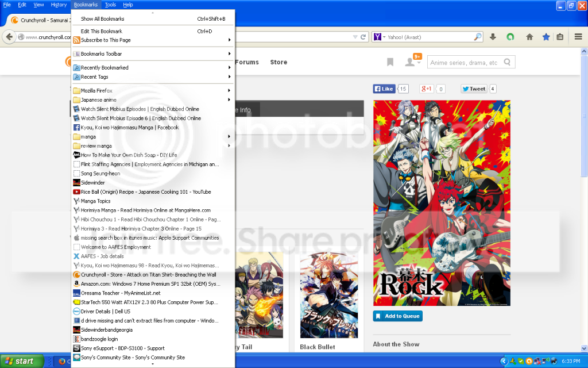Click the page scrollbar down arrow
The height and width of the screenshot is (368, 588).
[584, 348]
